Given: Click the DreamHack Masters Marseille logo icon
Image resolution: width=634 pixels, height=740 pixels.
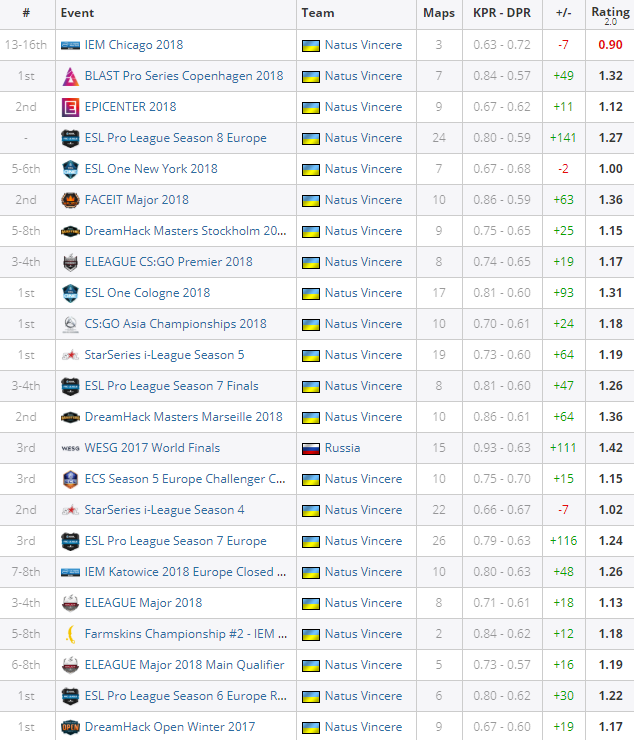Looking at the screenshot, I should click(x=70, y=417).
